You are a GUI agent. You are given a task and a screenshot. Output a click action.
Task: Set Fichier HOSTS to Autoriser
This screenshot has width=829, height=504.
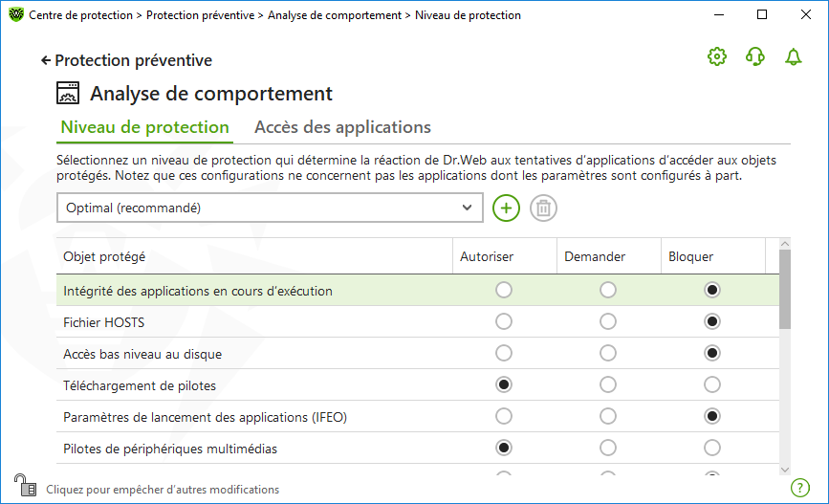click(503, 321)
